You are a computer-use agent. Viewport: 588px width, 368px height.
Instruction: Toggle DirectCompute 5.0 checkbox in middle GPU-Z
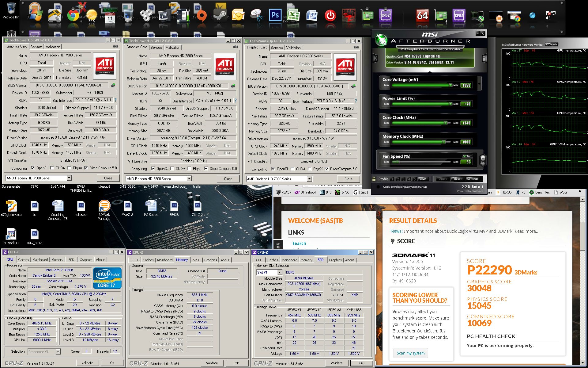tap(206, 168)
